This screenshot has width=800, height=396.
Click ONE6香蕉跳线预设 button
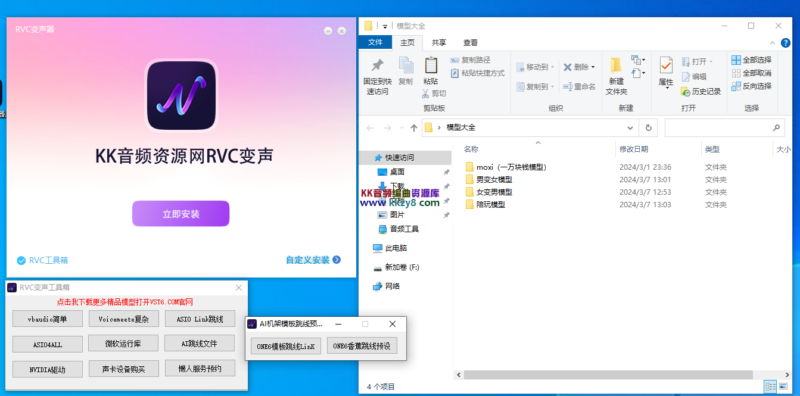pos(362,345)
